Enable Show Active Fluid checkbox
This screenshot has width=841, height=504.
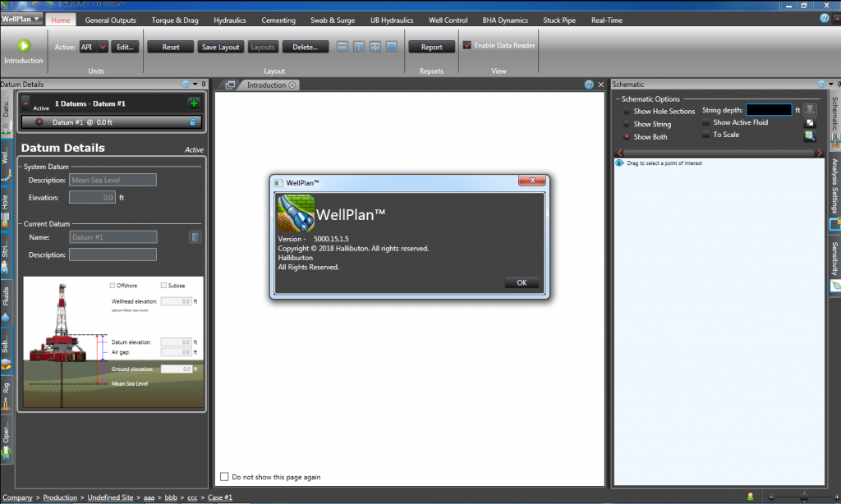coord(706,122)
